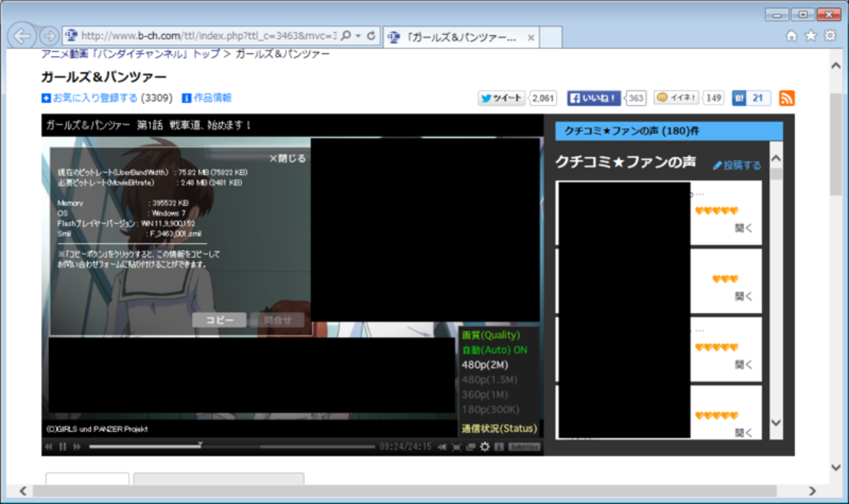Fast-forward the video player
Image resolution: width=849 pixels, height=504 pixels.
(x=77, y=447)
